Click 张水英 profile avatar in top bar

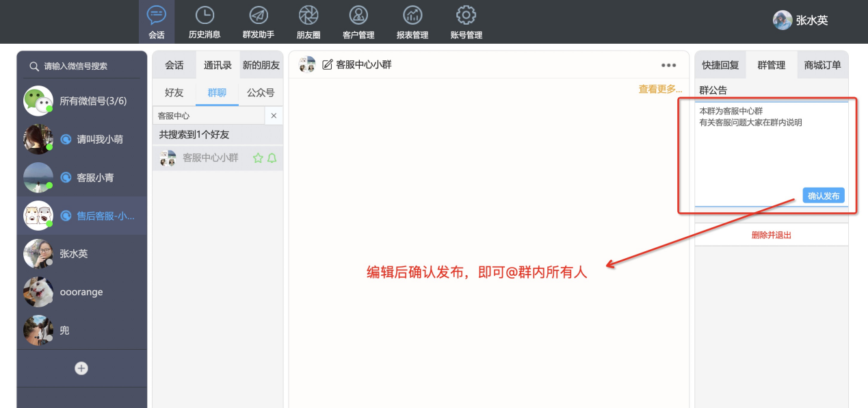click(x=782, y=20)
